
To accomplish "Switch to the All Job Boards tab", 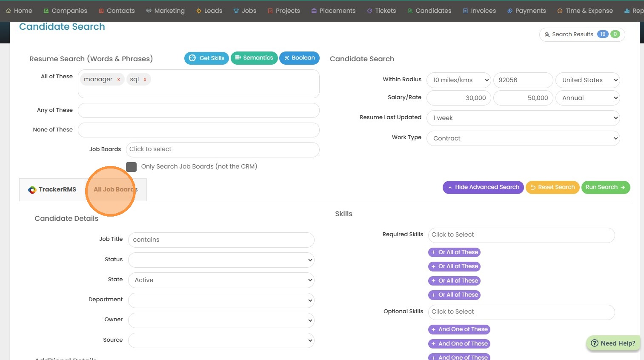I will click(x=115, y=189).
